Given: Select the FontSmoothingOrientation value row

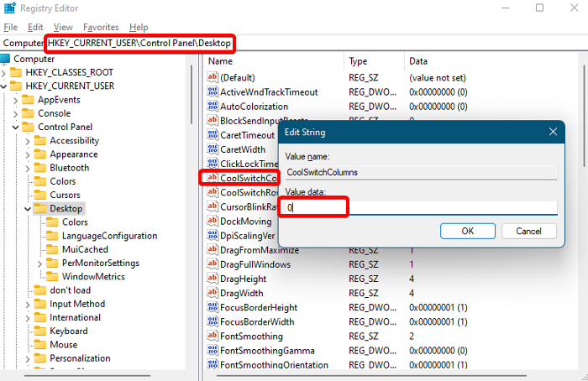Looking at the screenshot, I should coord(391,364).
